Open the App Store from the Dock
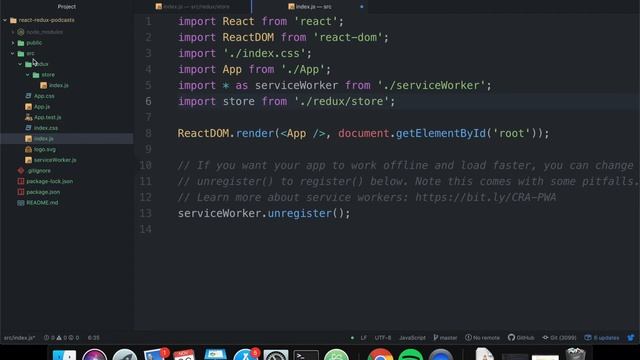This screenshot has height=360, width=640. [246, 355]
